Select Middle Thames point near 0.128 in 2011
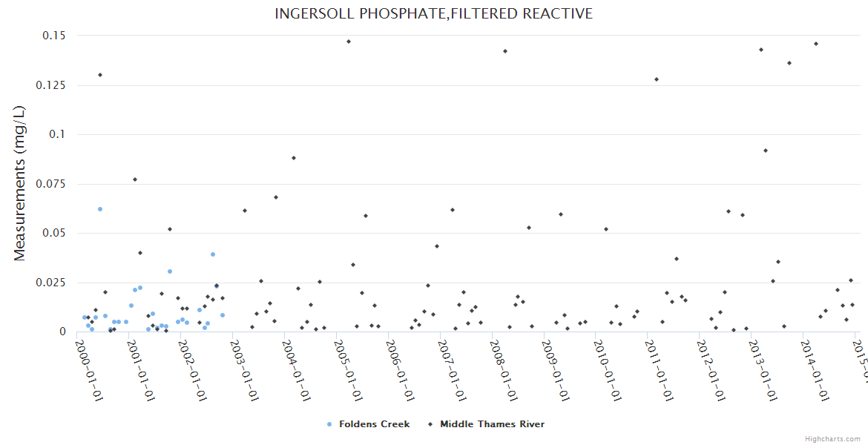Viewport: 868px width, 445px height. tap(657, 79)
